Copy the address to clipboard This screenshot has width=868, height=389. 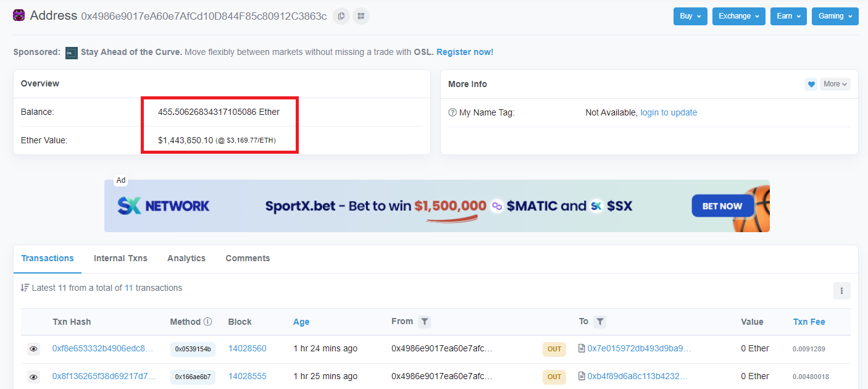tap(341, 16)
